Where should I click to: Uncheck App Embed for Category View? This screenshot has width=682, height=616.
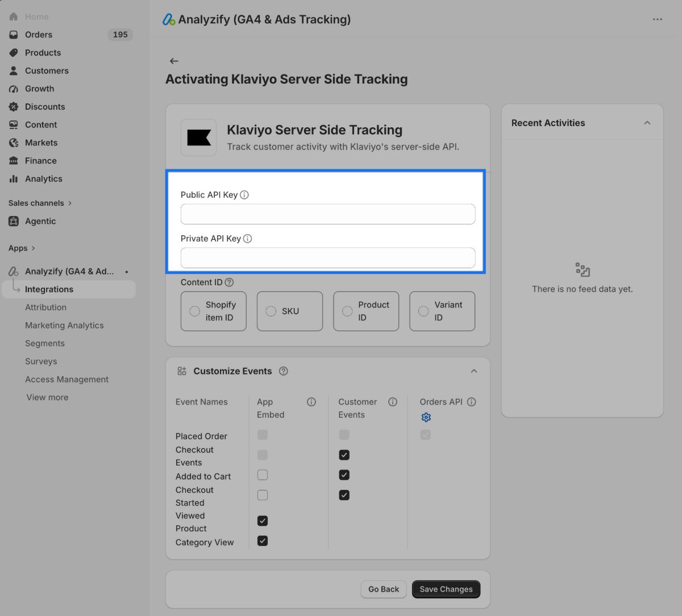pos(263,541)
